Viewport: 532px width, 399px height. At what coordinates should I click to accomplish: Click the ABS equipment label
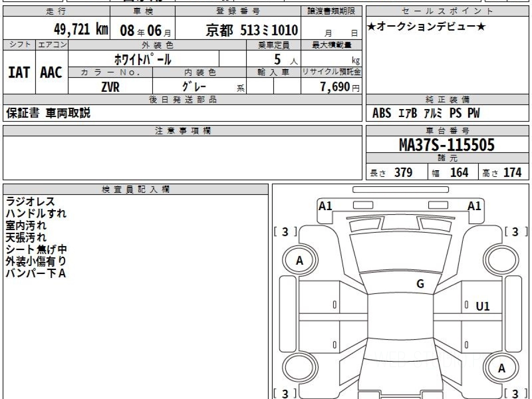coord(382,113)
